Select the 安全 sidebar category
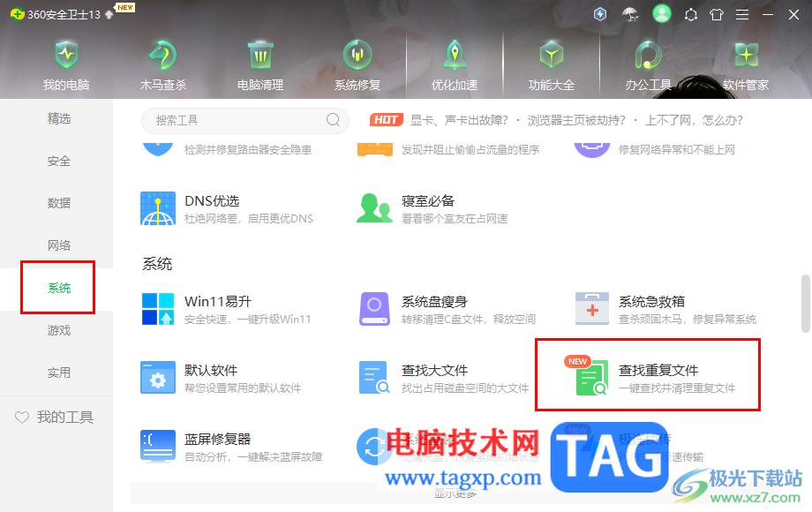This screenshot has width=812, height=512. [x=59, y=161]
